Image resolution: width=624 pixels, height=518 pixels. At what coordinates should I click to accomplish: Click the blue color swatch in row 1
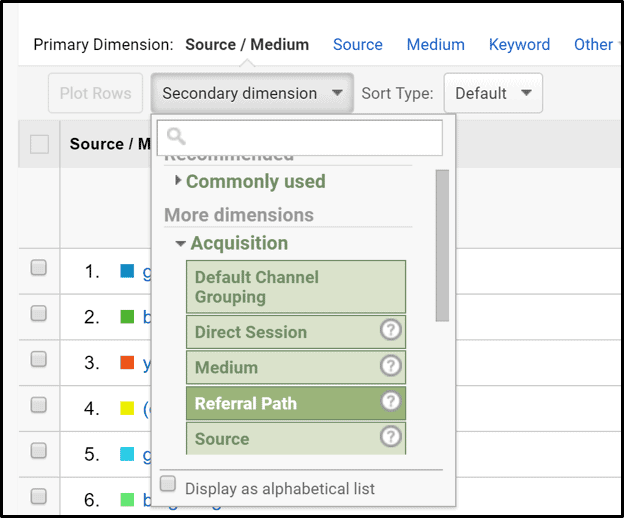click(127, 271)
